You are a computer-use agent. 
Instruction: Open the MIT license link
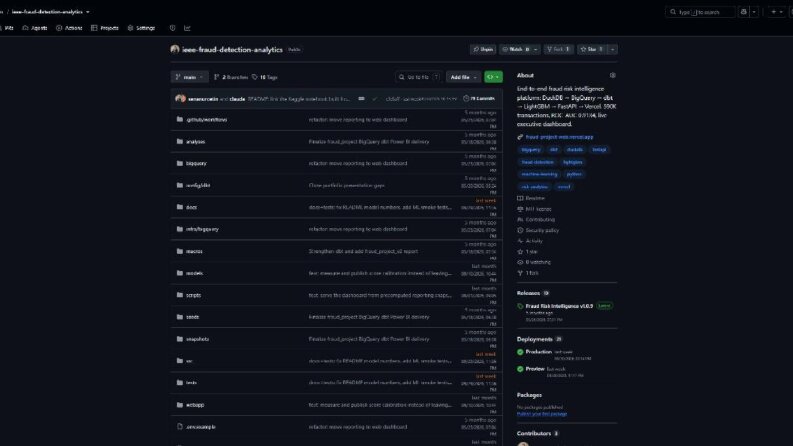point(534,209)
